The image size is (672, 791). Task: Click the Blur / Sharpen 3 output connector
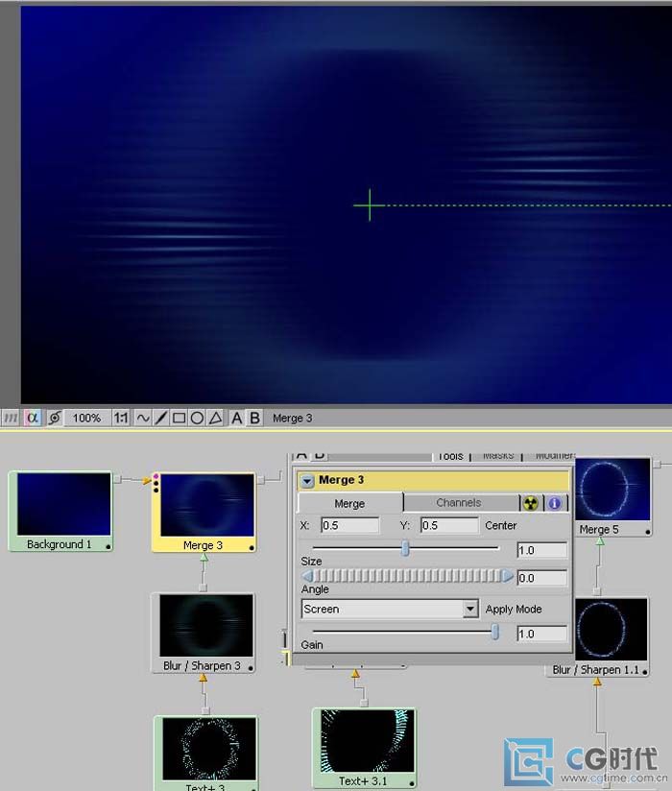point(203,587)
